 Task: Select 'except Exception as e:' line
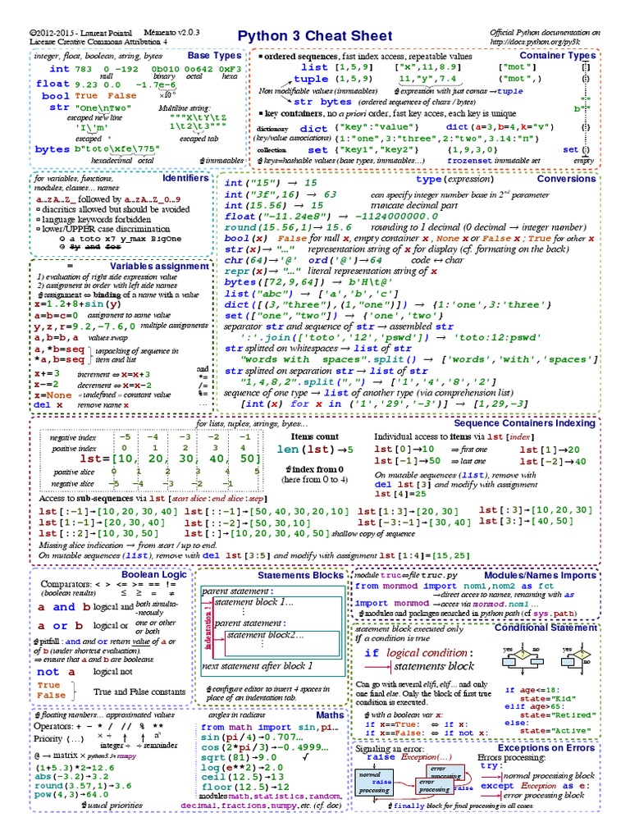(x=535, y=786)
